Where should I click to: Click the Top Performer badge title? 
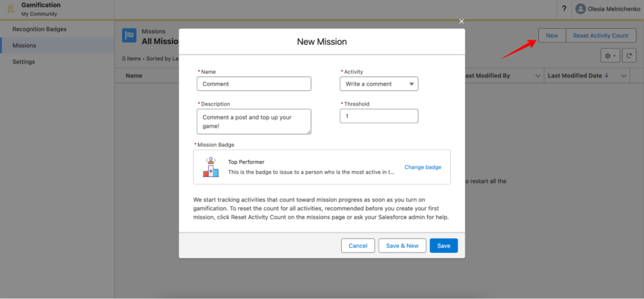point(246,162)
